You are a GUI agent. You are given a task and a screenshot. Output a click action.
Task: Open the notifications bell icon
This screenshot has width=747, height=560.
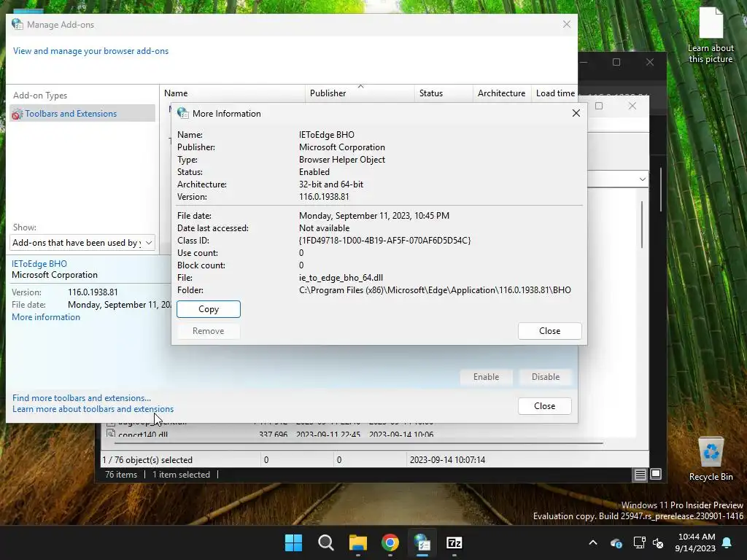(x=727, y=542)
